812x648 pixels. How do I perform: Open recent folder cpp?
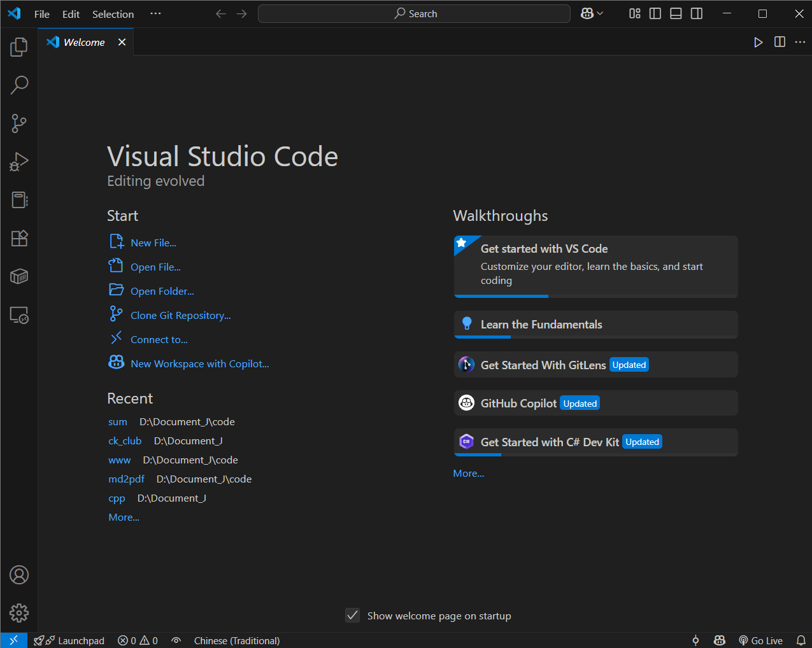[x=117, y=498]
